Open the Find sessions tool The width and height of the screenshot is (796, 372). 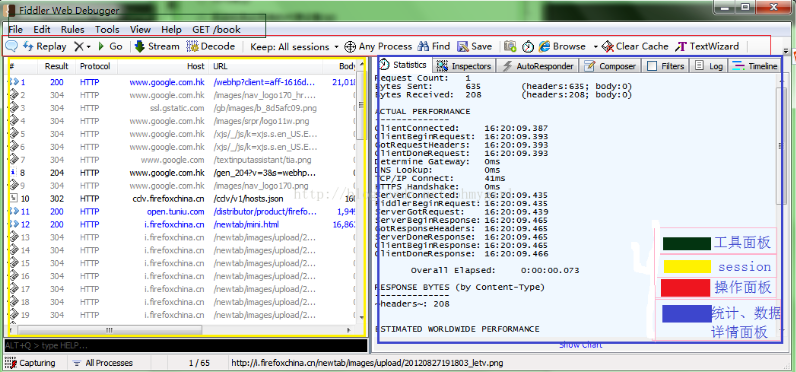434,46
